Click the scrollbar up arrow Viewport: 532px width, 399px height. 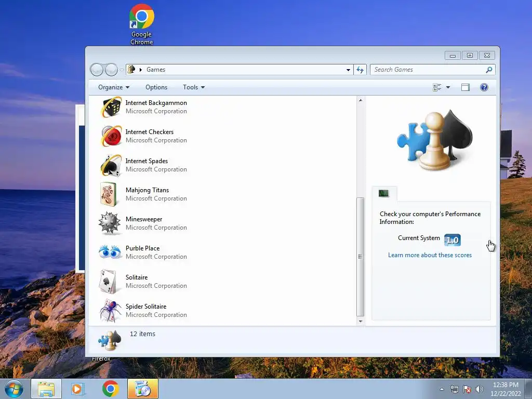(361, 100)
